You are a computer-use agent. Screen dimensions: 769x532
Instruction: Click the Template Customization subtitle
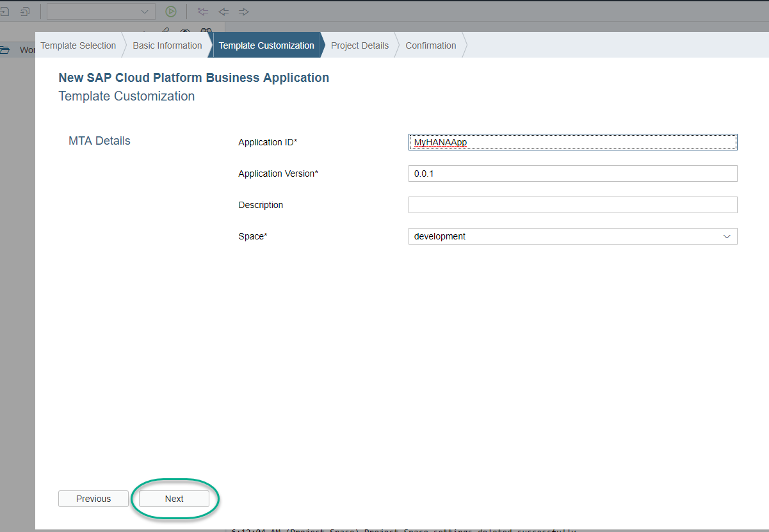(x=127, y=96)
